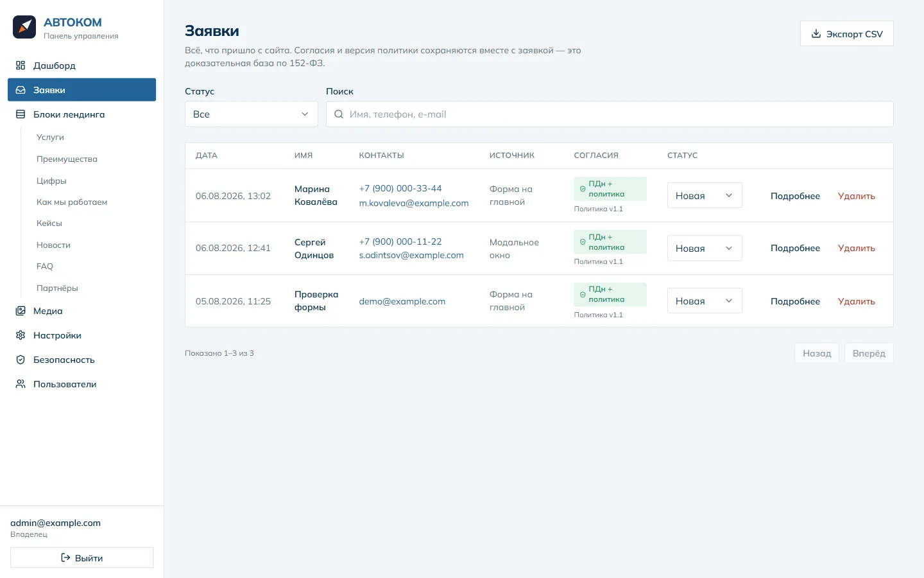
Task: Open Преимущества landing block
Action: (92, 159)
